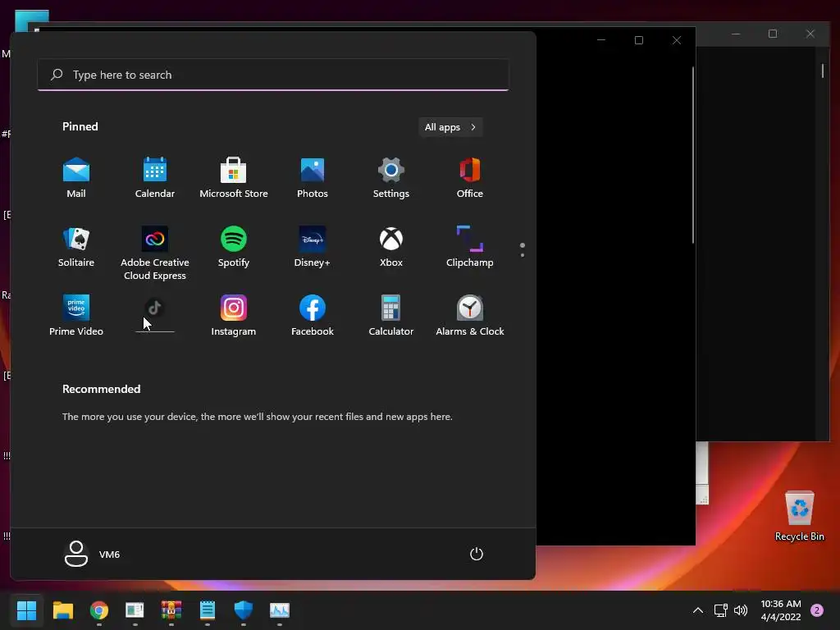The width and height of the screenshot is (840, 630).
Task: Open the Mail app
Action: 76,178
